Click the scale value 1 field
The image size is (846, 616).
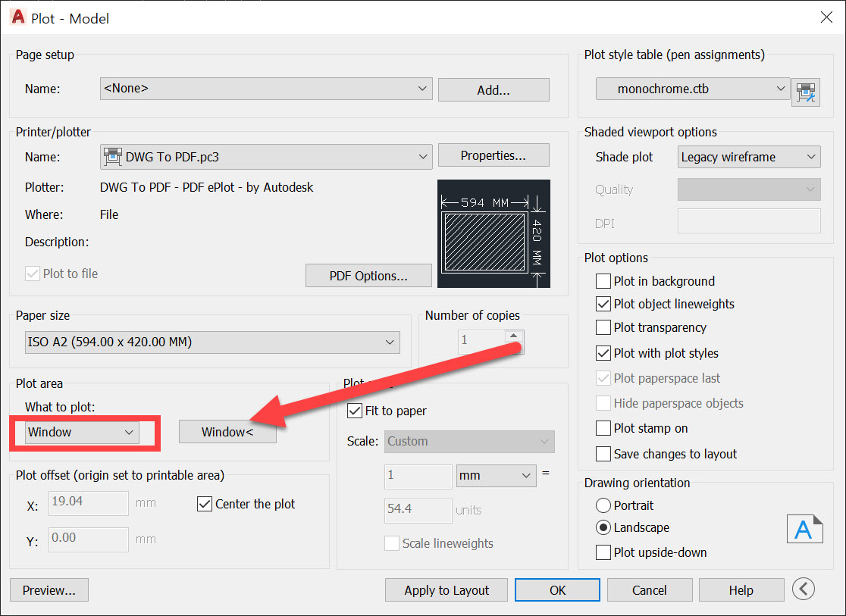(x=418, y=477)
